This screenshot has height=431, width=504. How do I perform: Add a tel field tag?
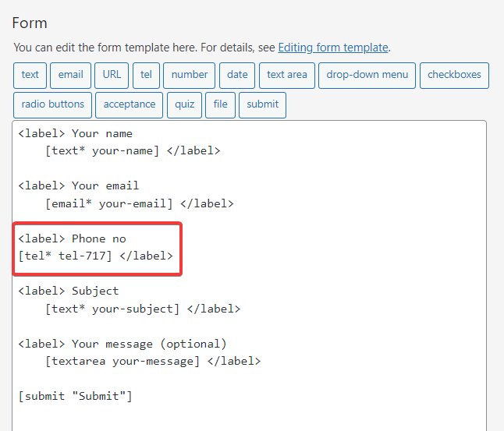click(146, 76)
